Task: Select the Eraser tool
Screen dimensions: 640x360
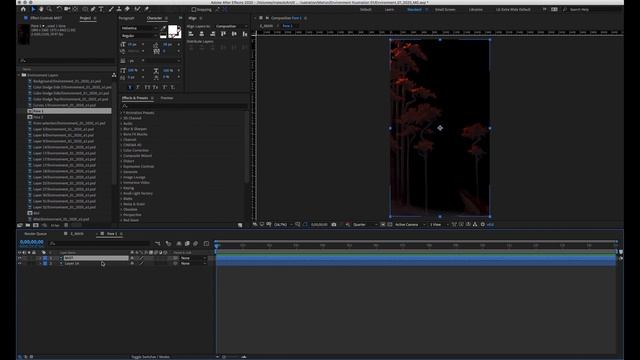Action: (127, 9)
